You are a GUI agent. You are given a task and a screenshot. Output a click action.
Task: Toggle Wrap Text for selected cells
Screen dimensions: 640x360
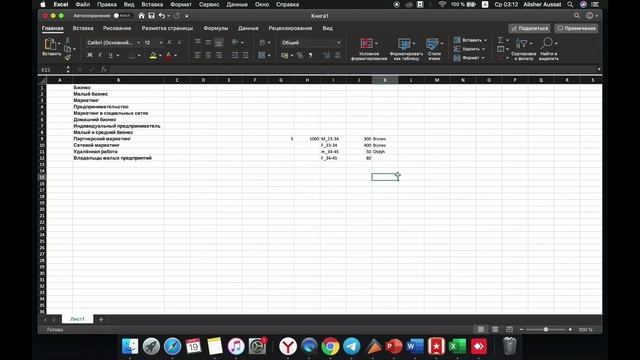click(x=262, y=42)
